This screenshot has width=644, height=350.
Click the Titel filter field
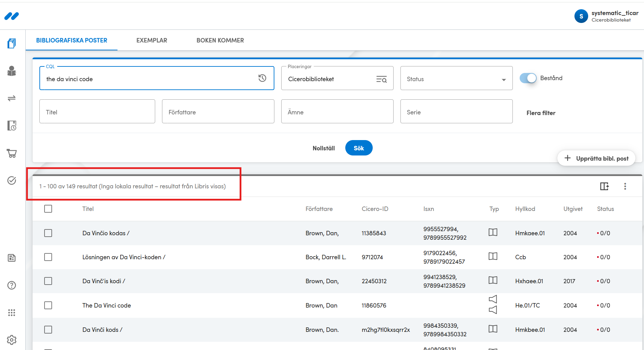pos(97,111)
